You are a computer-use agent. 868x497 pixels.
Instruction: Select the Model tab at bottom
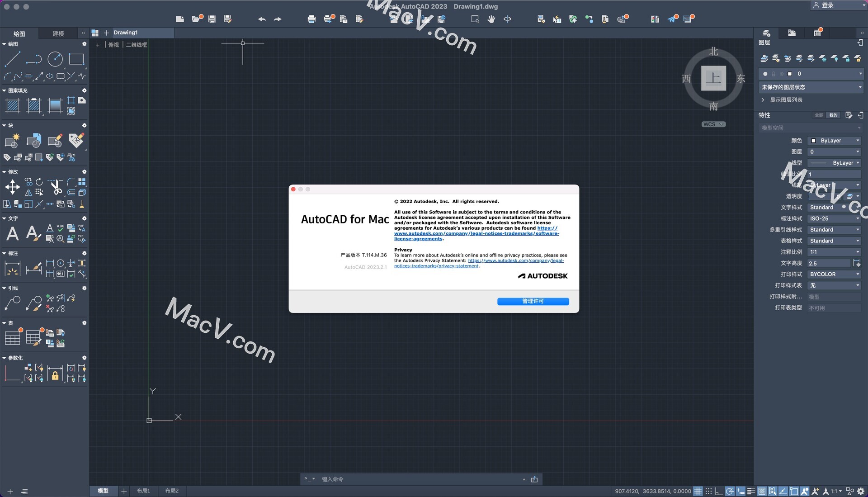(103, 491)
